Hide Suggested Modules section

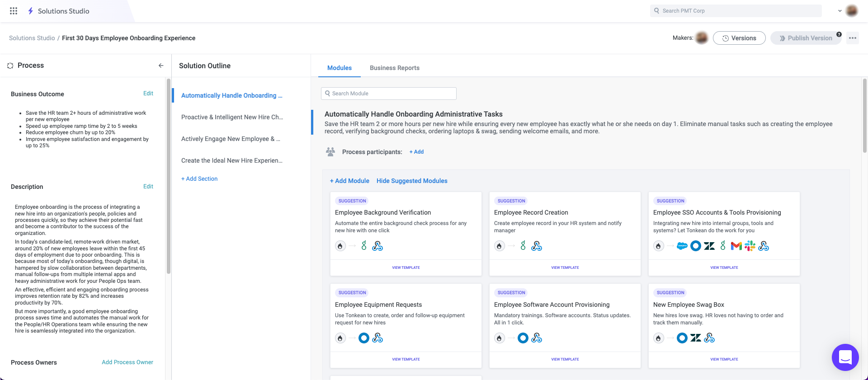(412, 181)
